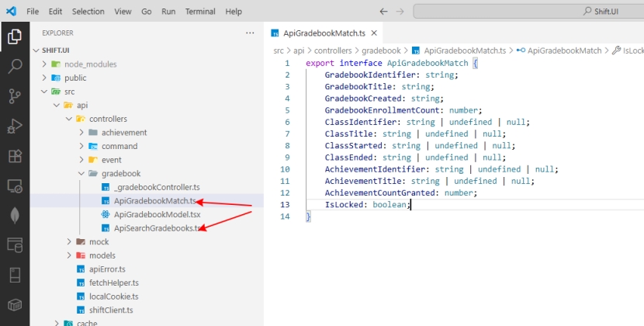Open the Remote Explorer view
Viewport: 644px width, 326px height.
pos(15,186)
